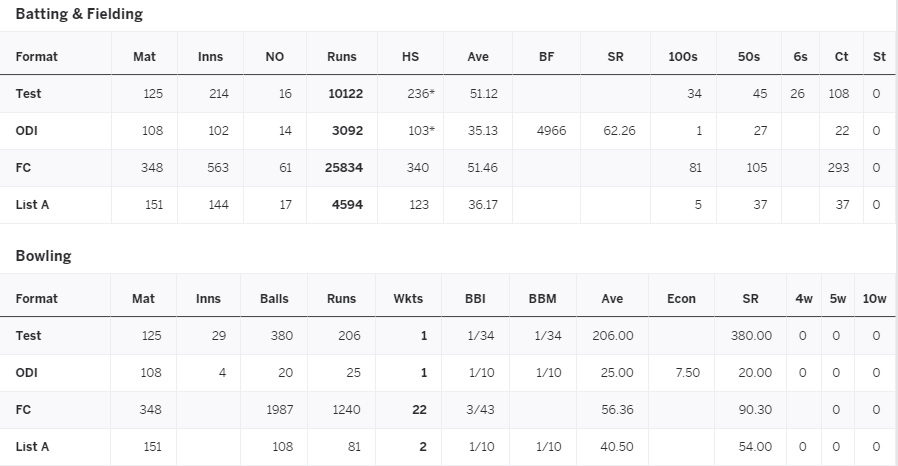Screen dimensions: 898x466
Task: Open ODI runs value 3092
Action: click(347, 131)
